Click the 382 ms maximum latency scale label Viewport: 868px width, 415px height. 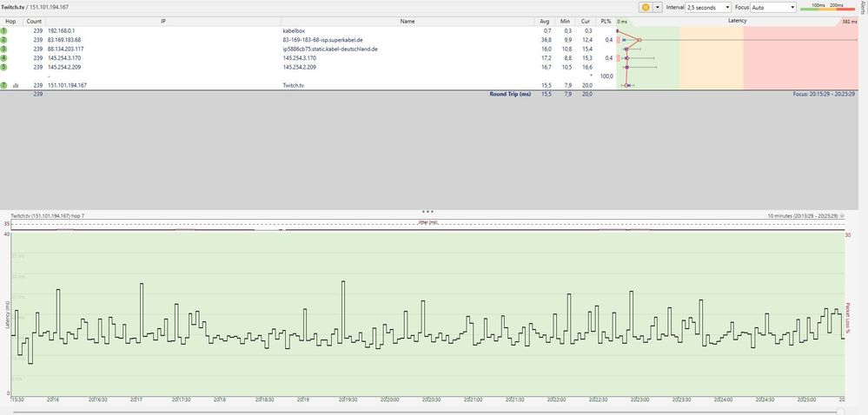[x=849, y=21]
